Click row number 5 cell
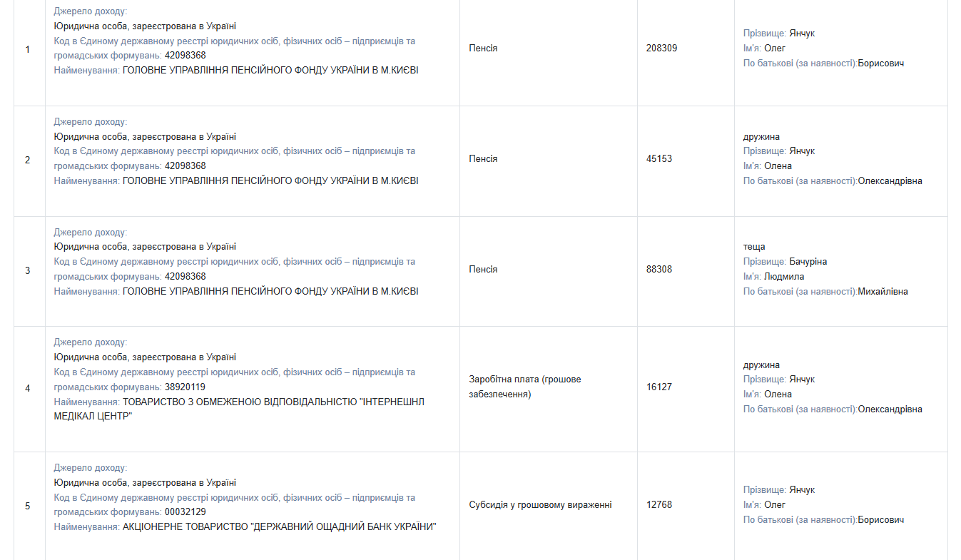Viewport: 961px width, 560px height. point(28,506)
